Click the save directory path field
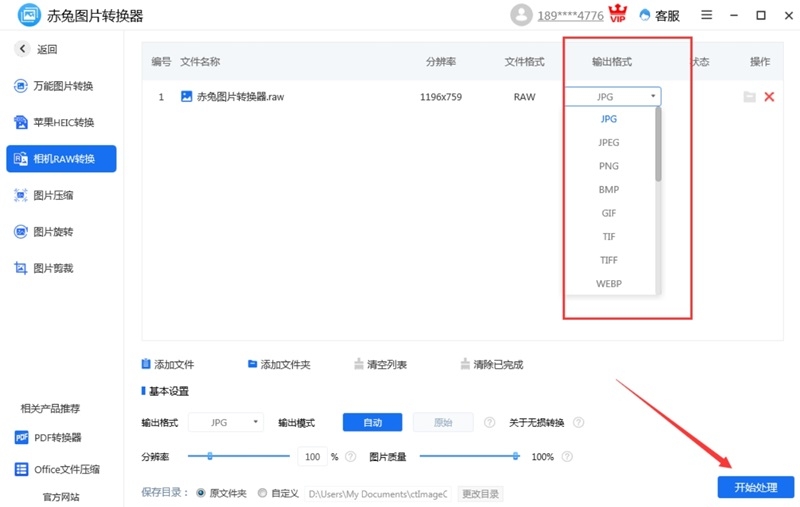This screenshot has height=507, width=800. coord(378,494)
